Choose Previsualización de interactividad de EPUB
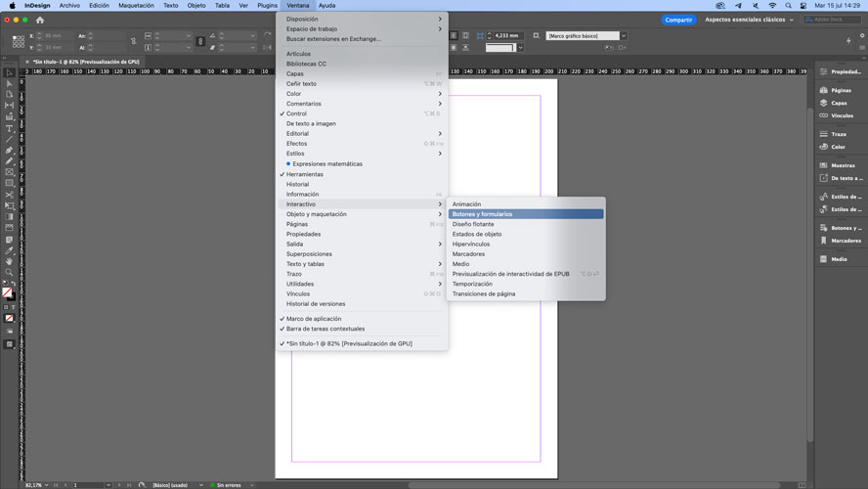The width and height of the screenshot is (868, 489). [x=526, y=274]
